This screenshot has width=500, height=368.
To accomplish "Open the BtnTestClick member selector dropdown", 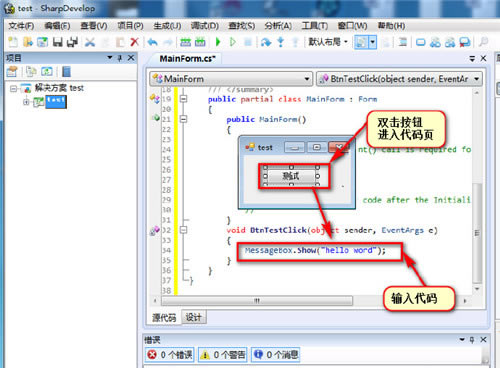I will [477, 79].
